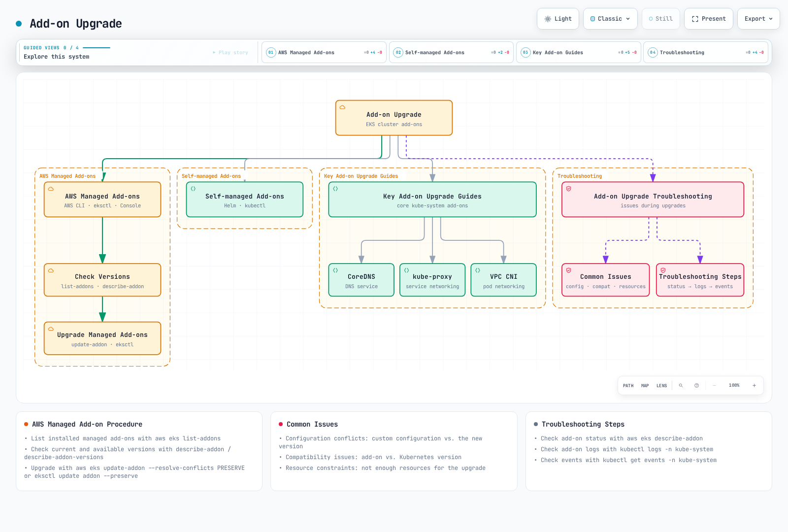The height and width of the screenshot is (532, 788).
Task: Click cloud icon on Add-on Upgrade node
Action: [342, 107]
